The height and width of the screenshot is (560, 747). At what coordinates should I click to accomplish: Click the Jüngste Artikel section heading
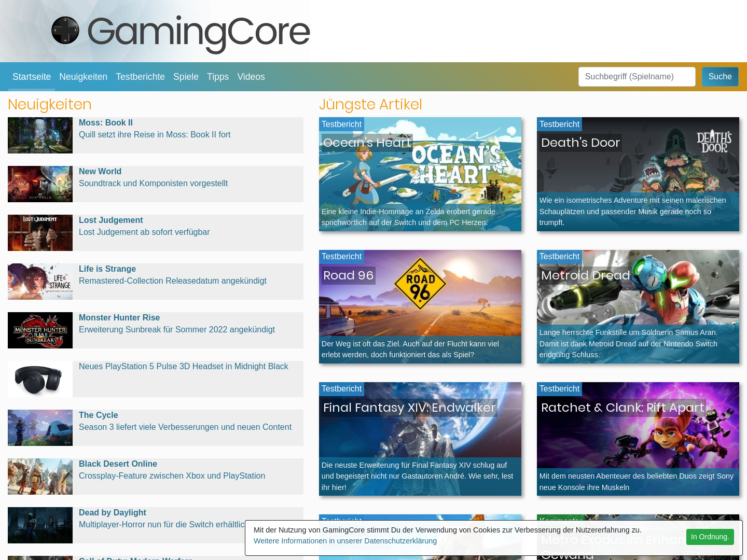[370, 105]
